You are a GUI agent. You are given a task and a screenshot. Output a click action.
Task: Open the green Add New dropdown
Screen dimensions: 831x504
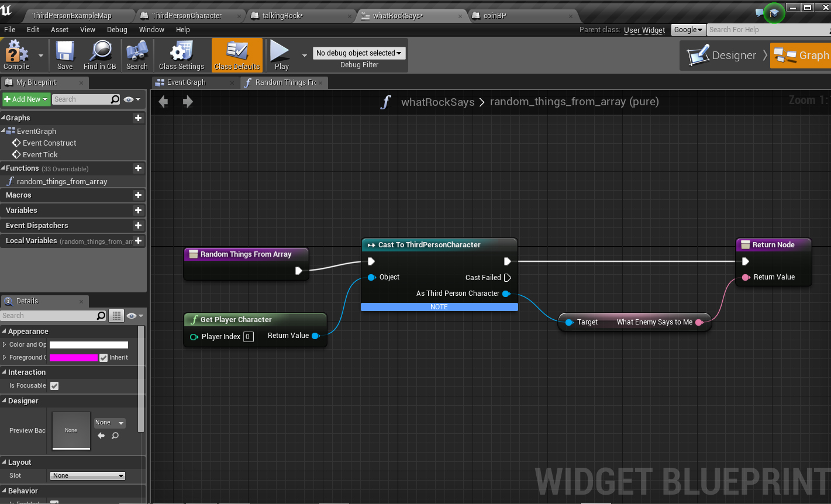[26, 99]
